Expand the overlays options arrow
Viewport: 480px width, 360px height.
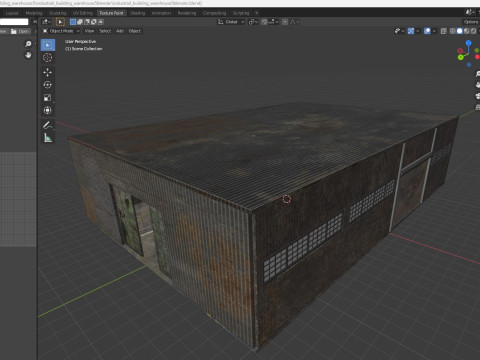434,31
